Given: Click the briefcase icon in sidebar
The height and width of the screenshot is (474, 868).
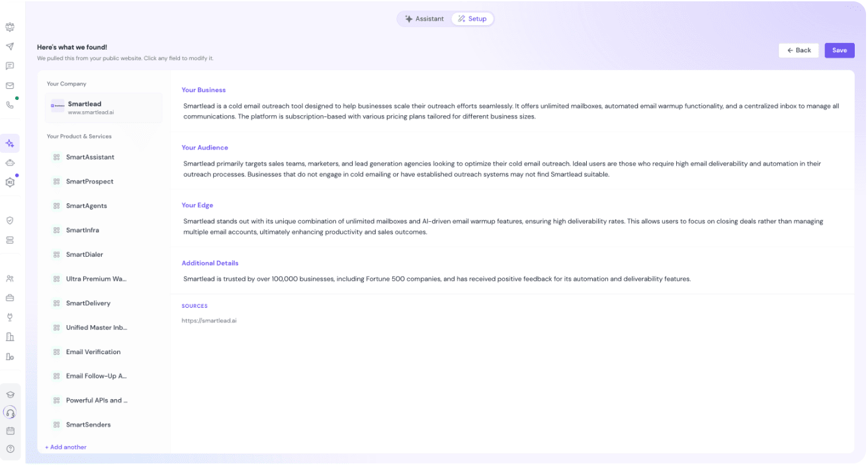Looking at the screenshot, I should (x=10, y=298).
